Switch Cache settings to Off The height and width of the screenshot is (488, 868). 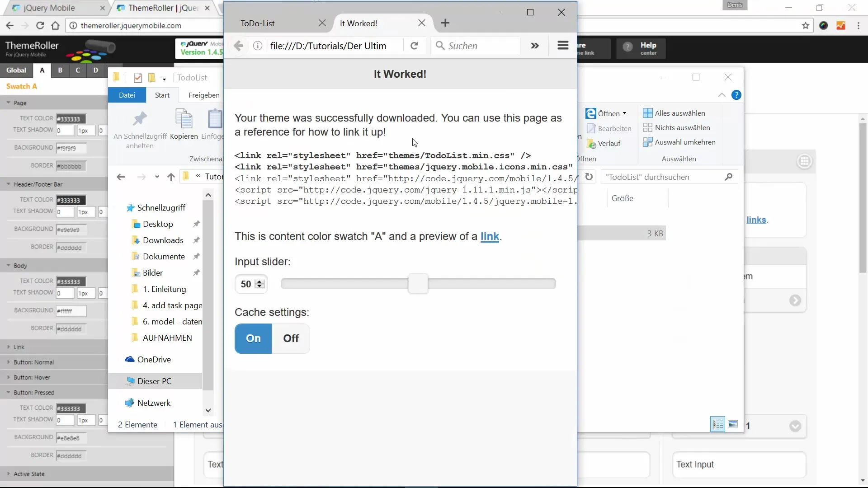[x=291, y=338]
